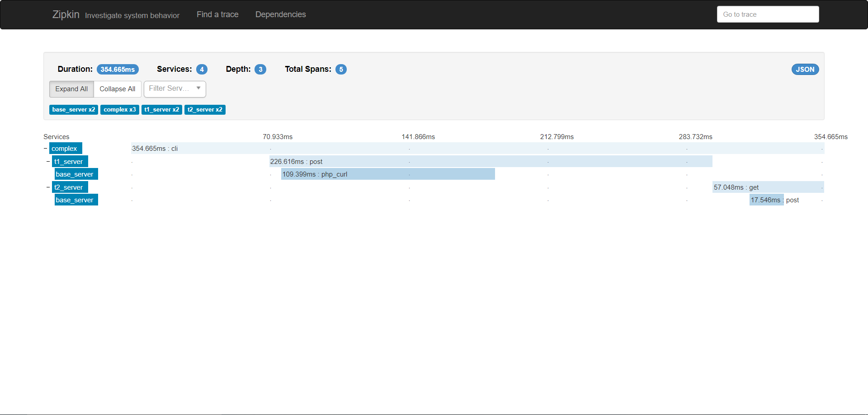Go to Find a trace page

point(217,14)
